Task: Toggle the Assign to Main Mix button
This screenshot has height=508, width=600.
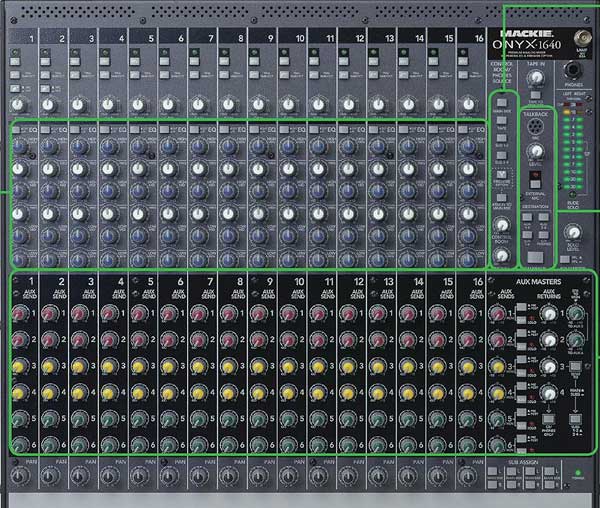Action: click(x=502, y=198)
